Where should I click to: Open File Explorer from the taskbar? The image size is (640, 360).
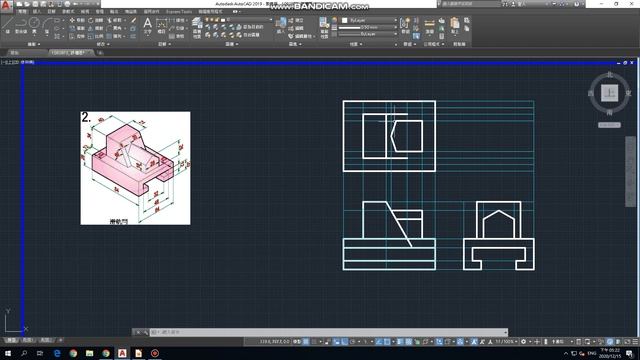click(x=89, y=353)
